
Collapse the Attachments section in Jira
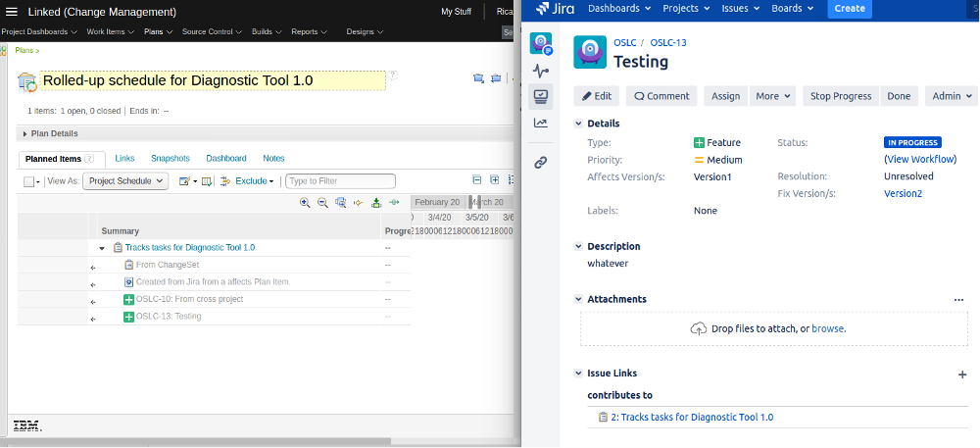[578, 299]
